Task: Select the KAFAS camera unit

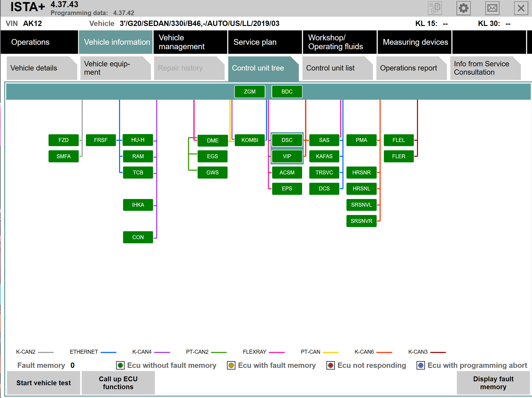Action: coord(324,156)
